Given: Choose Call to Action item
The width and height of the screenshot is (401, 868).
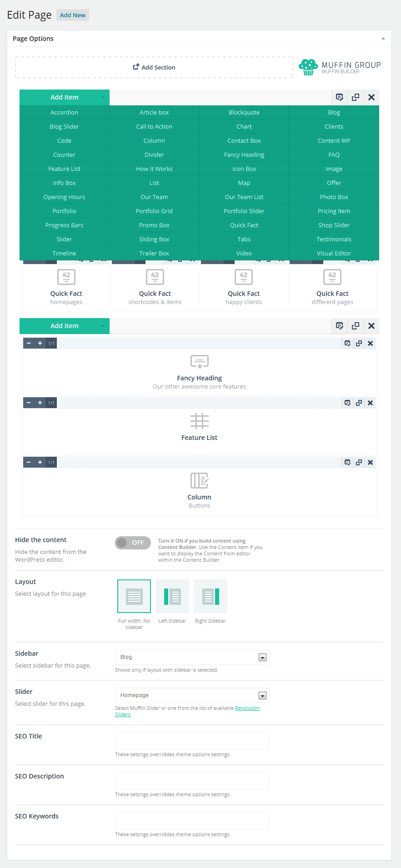Looking at the screenshot, I should point(154,126).
